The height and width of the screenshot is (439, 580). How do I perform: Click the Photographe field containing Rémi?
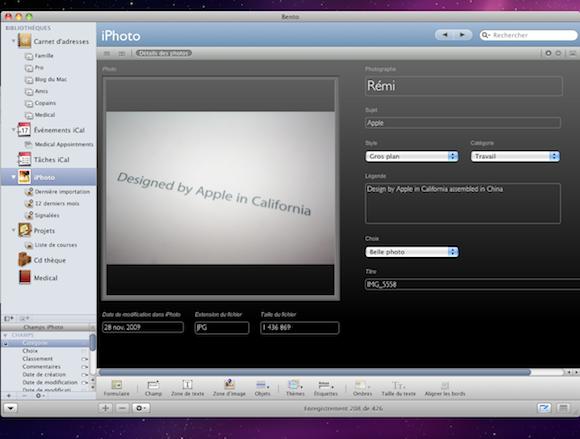(464, 86)
